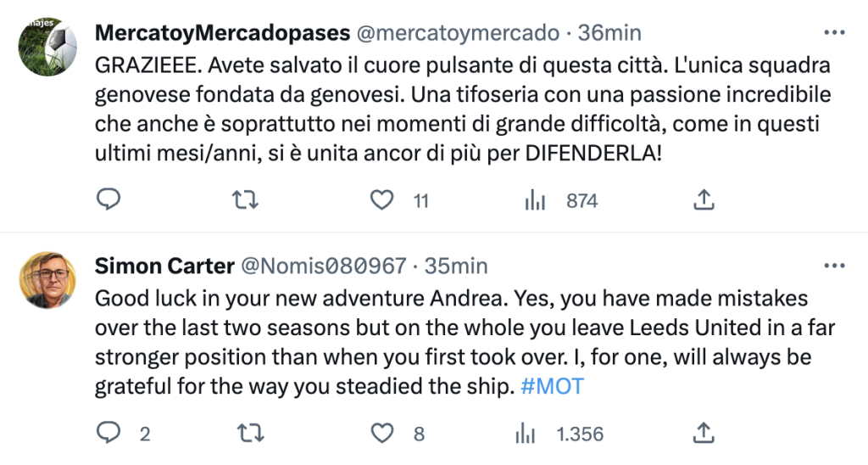The width and height of the screenshot is (868, 465).
Task: Share Simon Carter's tweet
Action: [704, 433]
